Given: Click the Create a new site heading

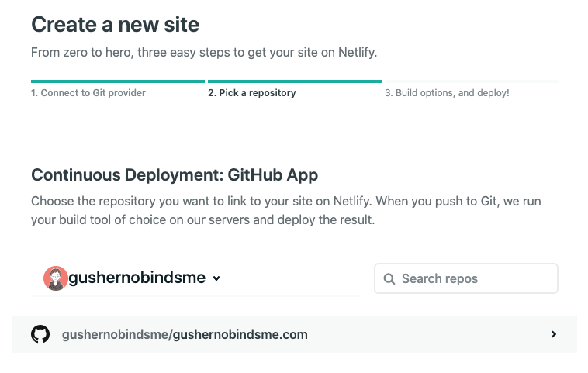Looking at the screenshot, I should pyautogui.click(x=115, y=25).
